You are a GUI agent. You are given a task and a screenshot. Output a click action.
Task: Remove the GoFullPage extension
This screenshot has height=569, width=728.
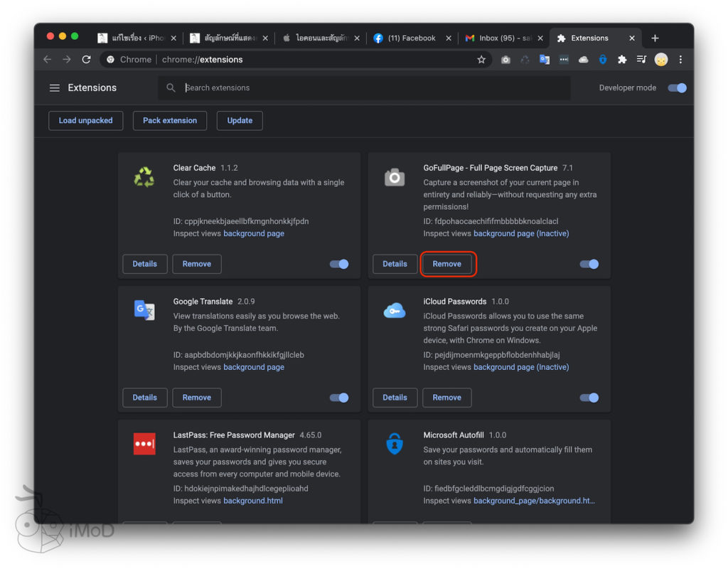[447, 264]
